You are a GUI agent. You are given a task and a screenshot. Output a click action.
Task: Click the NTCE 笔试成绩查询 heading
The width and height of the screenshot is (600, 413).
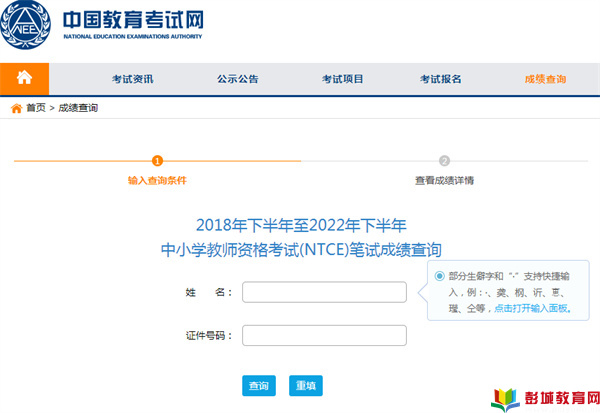pos(301,250)
